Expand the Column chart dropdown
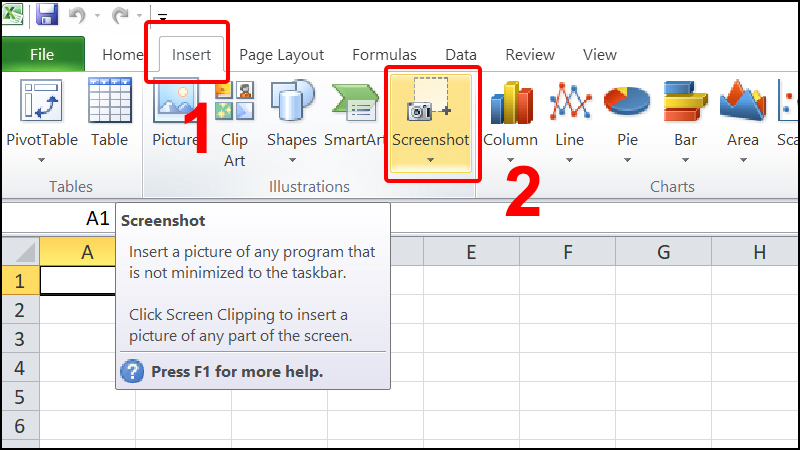Image resolution: width=800 pixels, height=450 pixels. click(510, 158)
